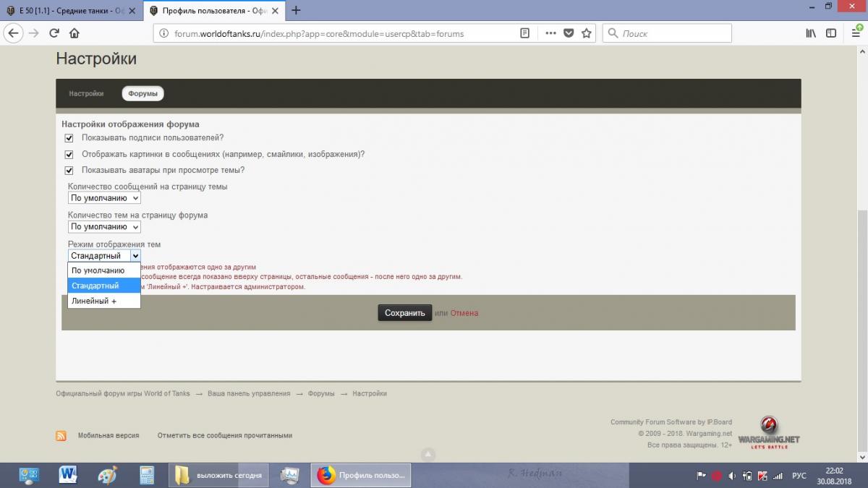
Task: Open Community Forum Software by IP.Board link
Action: [x=671, y=422]
